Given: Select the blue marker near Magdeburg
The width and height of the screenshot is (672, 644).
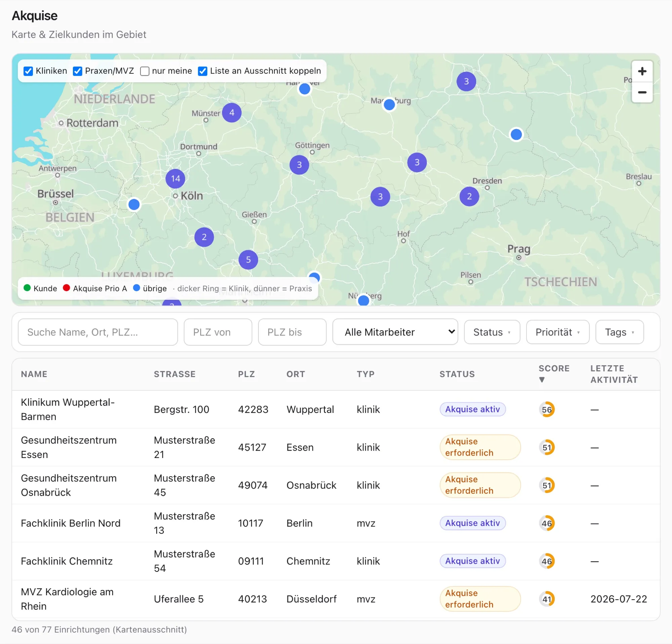Looking at the screenshot, I should point(389,104).
